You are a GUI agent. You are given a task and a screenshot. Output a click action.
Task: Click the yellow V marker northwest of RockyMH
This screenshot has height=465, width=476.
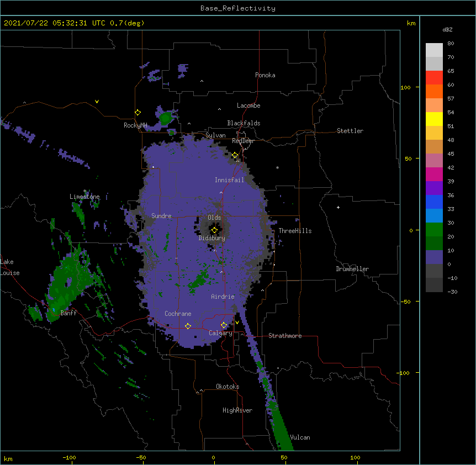coord(97,102)
